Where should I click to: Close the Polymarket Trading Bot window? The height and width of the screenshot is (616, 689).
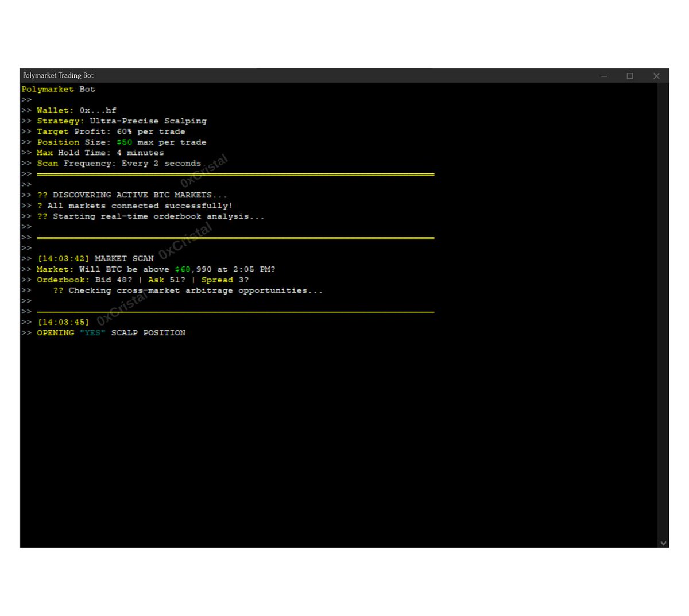[x=656, y=76]
